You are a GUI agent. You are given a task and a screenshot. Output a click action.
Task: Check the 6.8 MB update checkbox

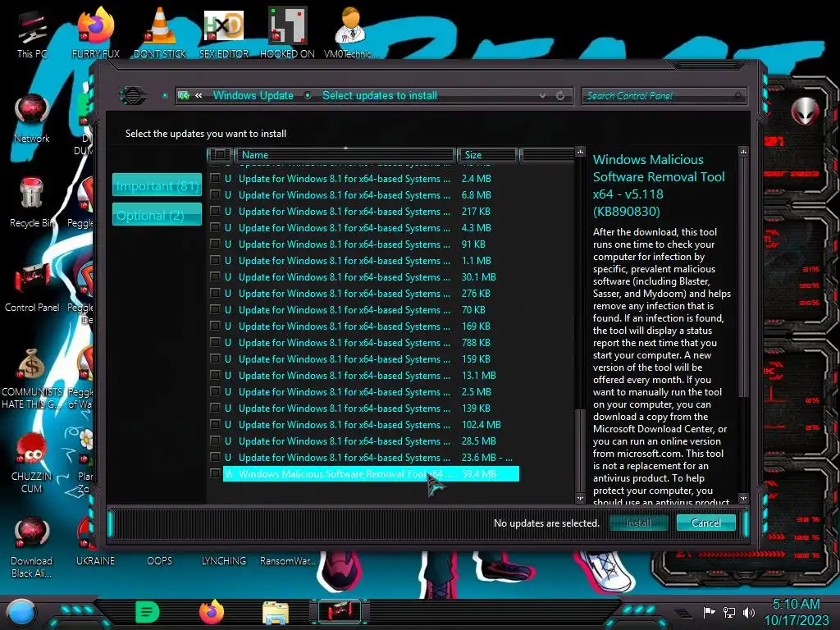pos(215,195)
